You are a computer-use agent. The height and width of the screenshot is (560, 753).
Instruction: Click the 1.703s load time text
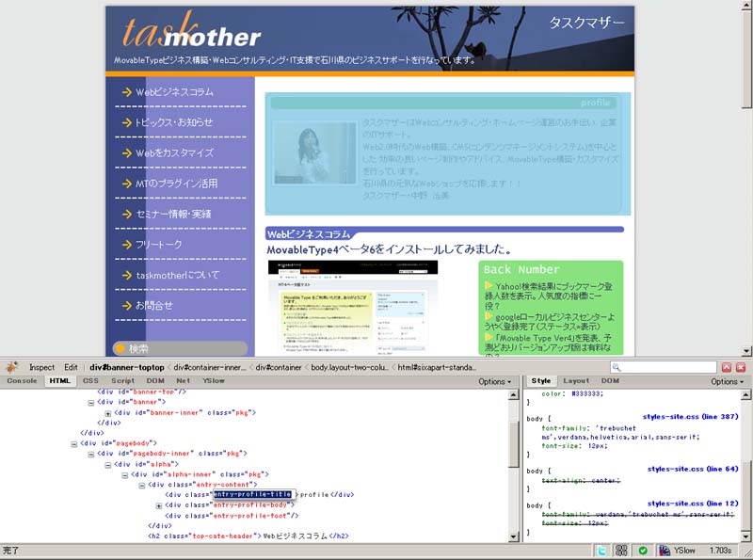(720, 551)
